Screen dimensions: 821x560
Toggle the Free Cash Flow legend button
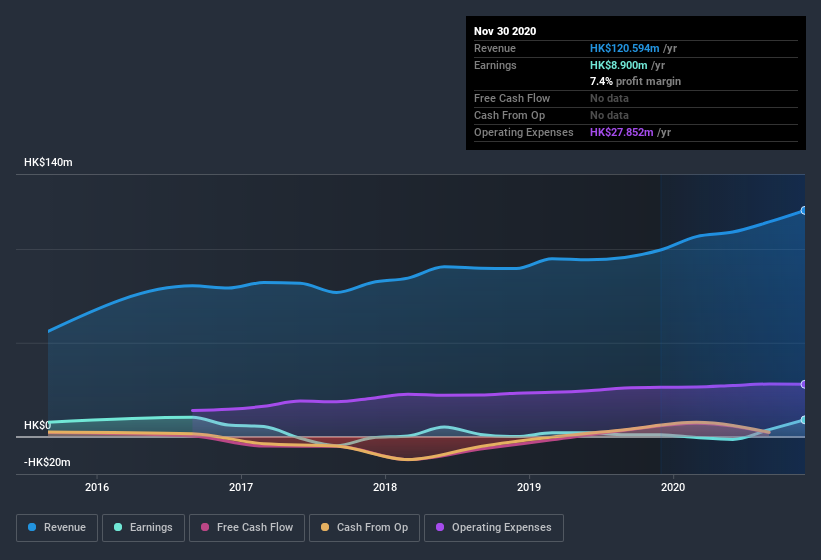pos(247,528)
